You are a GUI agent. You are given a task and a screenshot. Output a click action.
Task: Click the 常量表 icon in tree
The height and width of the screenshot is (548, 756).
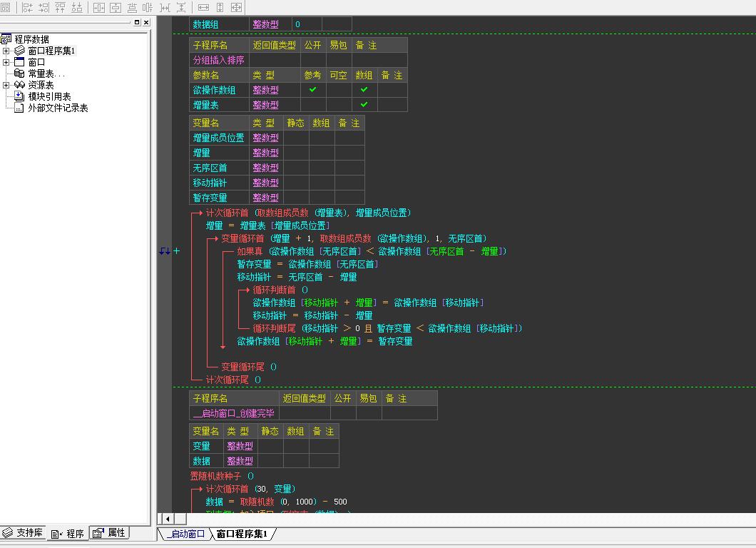tap(19, 73)
